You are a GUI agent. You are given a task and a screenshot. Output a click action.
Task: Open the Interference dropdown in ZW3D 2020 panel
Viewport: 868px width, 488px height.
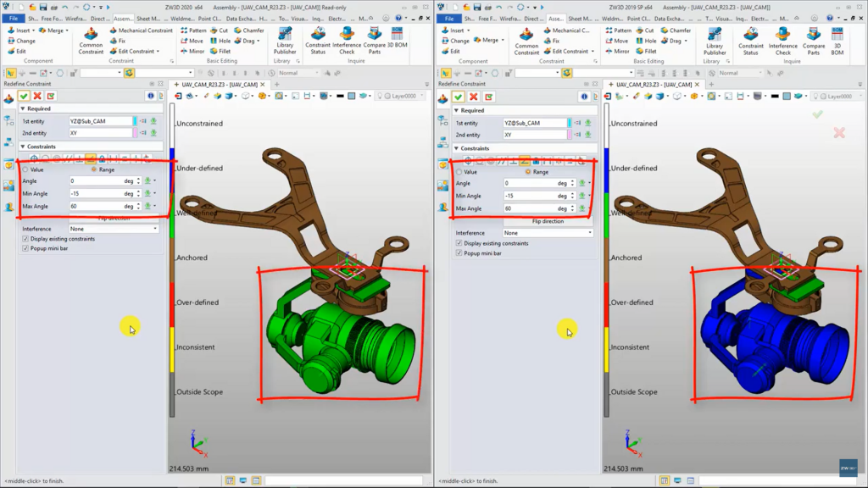click(114, 229)
